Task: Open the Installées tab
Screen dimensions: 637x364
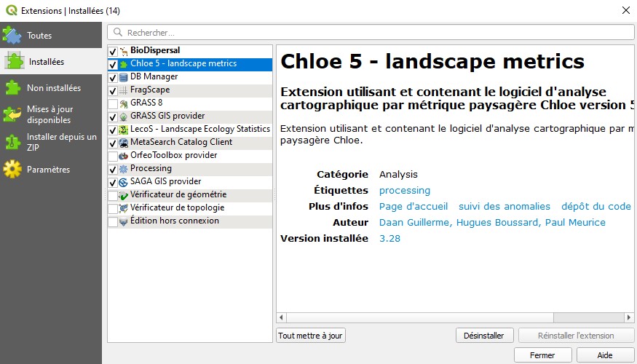Action: click(50, 62)
